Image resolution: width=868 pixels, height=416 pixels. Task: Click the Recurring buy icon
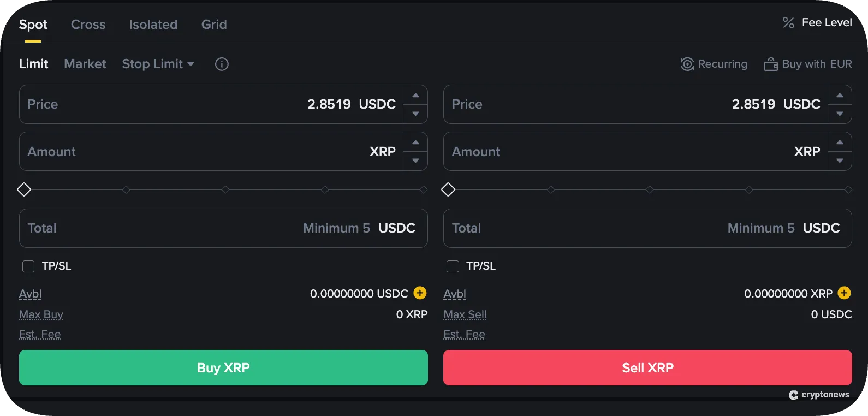point(687,64)
